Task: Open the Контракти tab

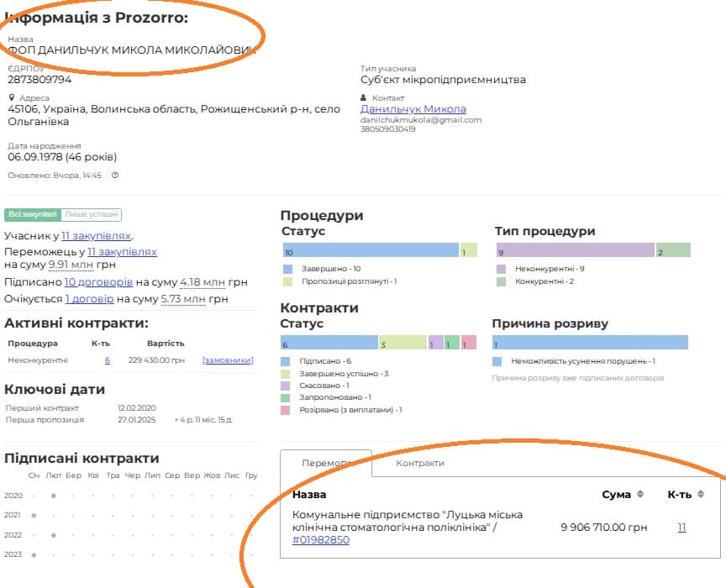Action: pos(420,463)
